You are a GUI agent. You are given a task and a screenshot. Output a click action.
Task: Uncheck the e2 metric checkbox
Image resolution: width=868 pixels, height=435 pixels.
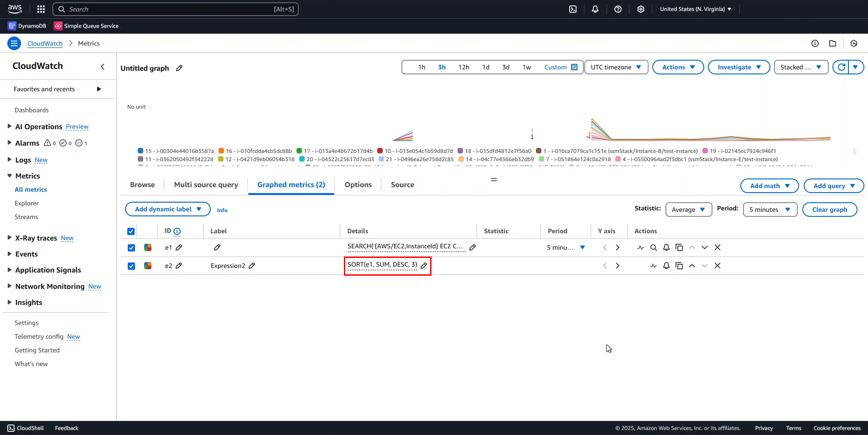tap(131, 266)
